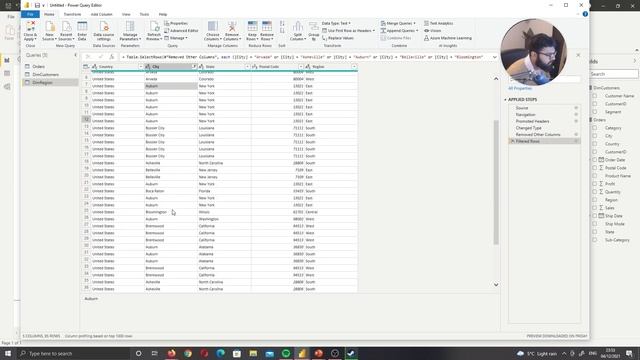Click Text Analytics in AI Insights
Viewport: 640px width, 360px height.
coord(439,23)
